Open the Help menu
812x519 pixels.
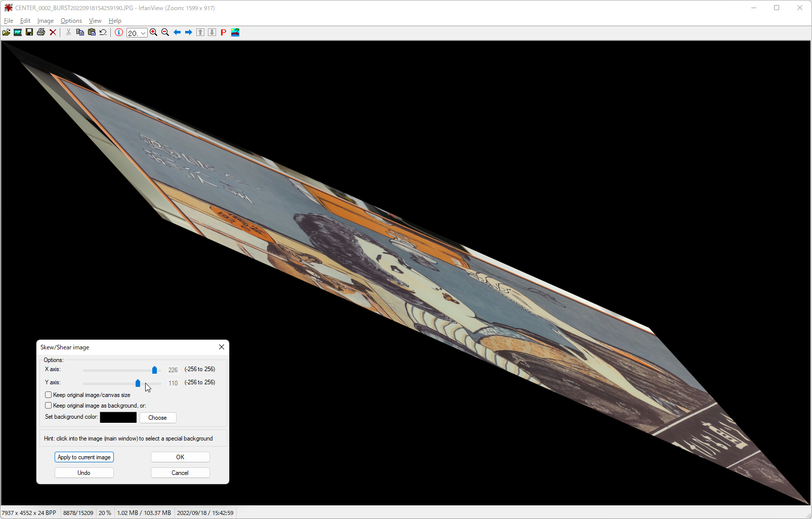click(115, 21)
